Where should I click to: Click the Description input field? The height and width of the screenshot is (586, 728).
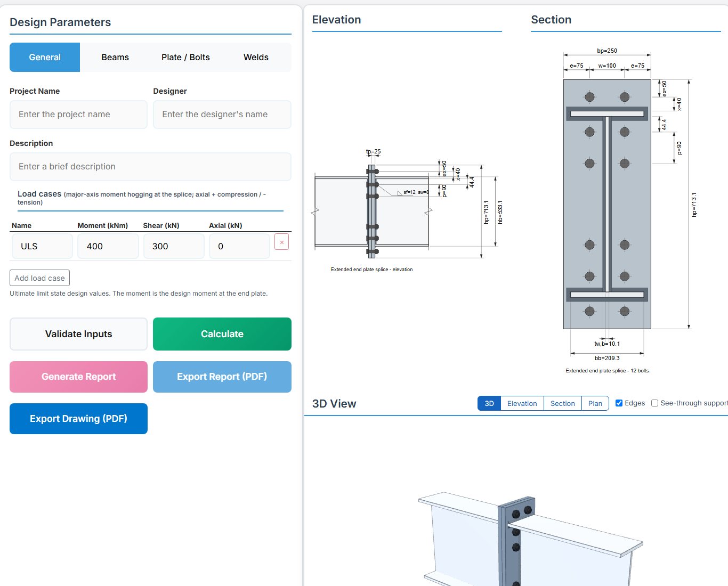pyautogui.click(x=150, y=167)
